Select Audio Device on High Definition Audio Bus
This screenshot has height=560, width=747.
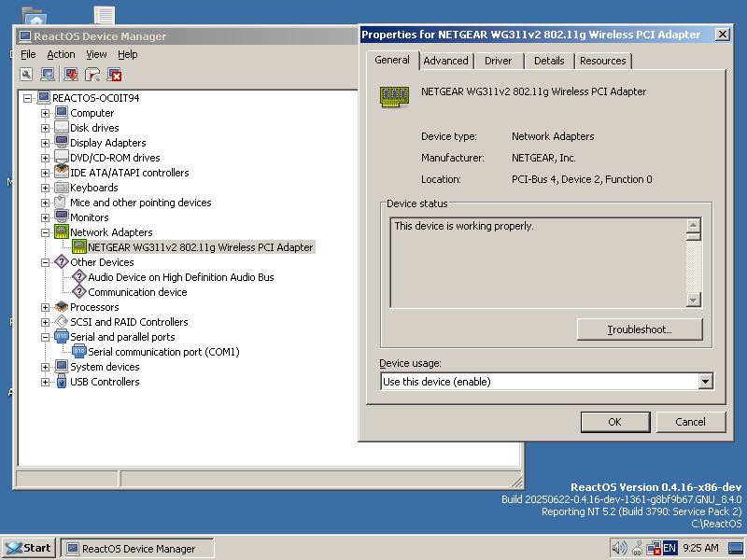tap(181, 277)
